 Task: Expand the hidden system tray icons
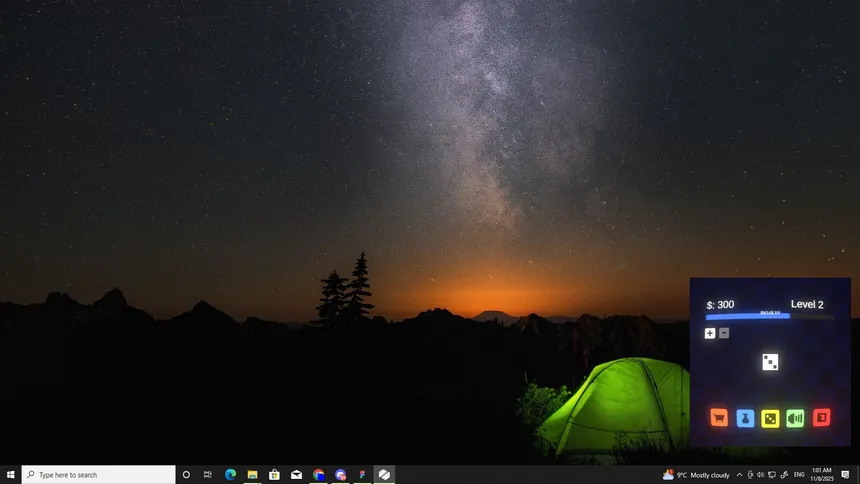[x=739, y=475]
